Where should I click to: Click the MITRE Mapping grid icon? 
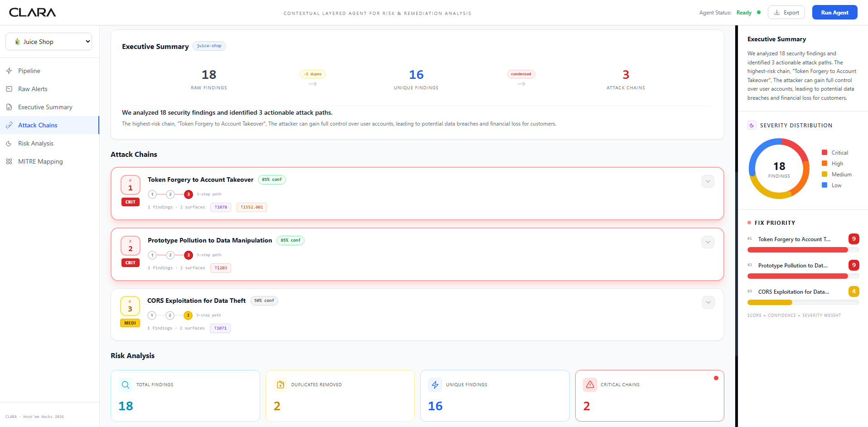(x=9, y=161)
